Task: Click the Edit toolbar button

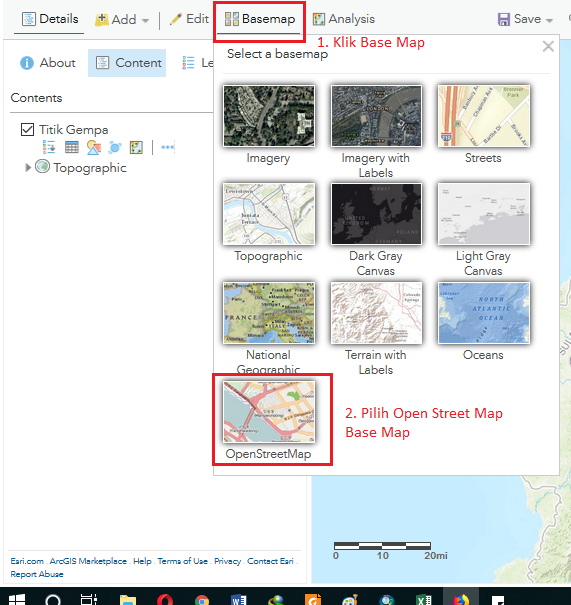Action: [189, 19]
